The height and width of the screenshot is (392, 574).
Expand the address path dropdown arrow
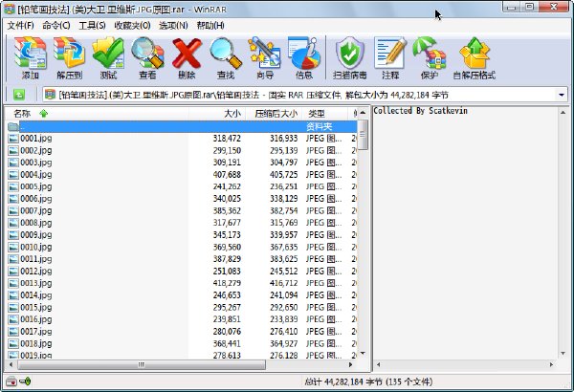(x=562, y=96)
